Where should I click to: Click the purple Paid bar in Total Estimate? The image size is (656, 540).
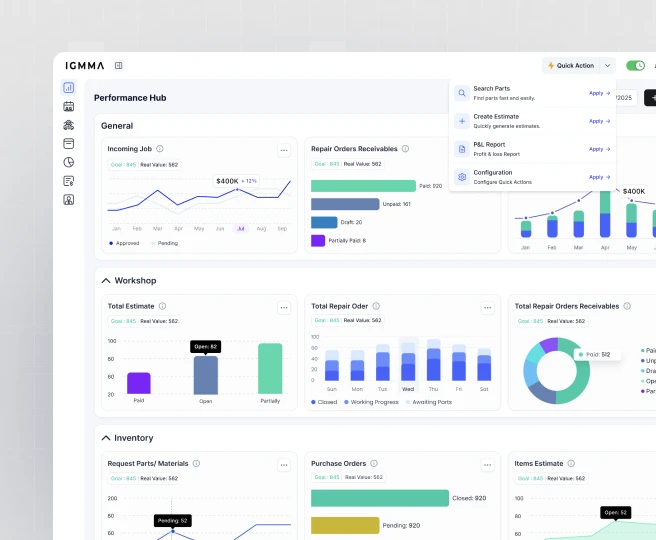(x=139, y=383)
